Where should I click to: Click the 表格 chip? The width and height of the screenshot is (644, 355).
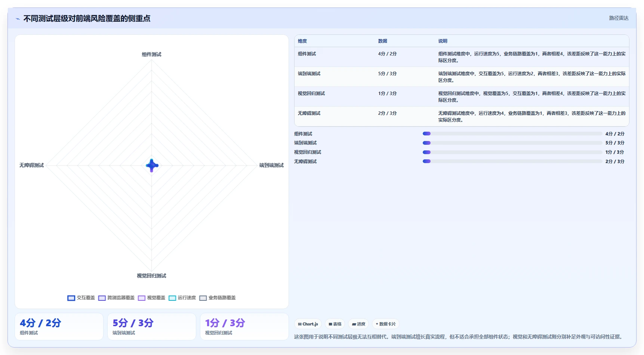[335, 324]
